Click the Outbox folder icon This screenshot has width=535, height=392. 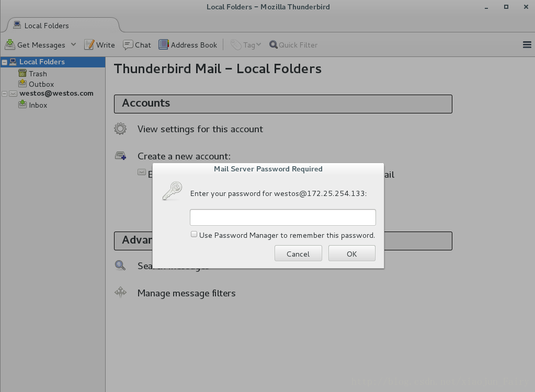pyautogui.click(x=22, y=83)
